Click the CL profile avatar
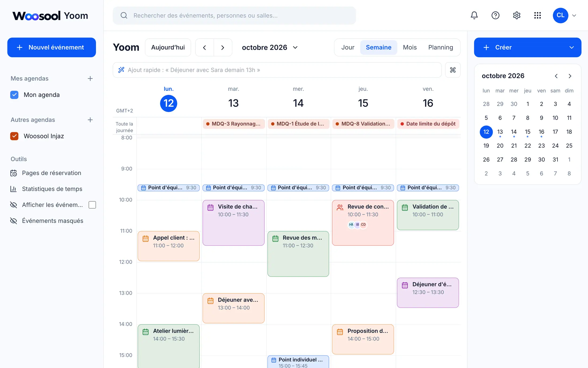This screenshot has height=368, width=588. [560, 16]
